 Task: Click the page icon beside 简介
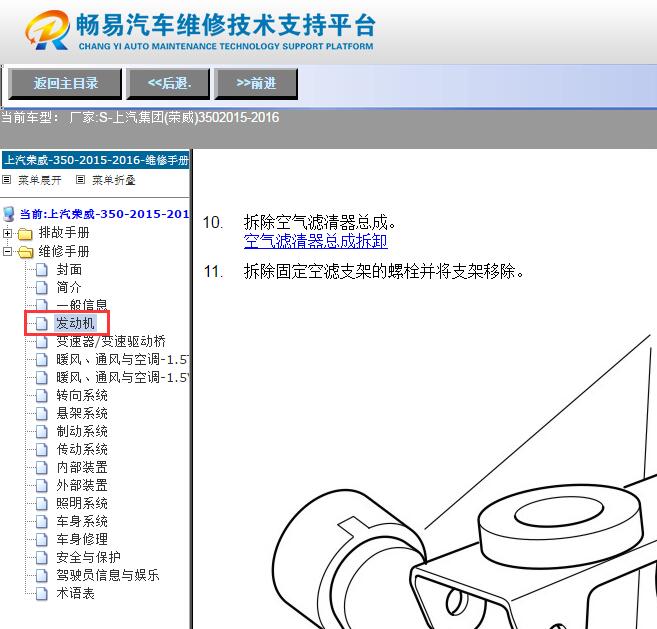click(41, 288)
